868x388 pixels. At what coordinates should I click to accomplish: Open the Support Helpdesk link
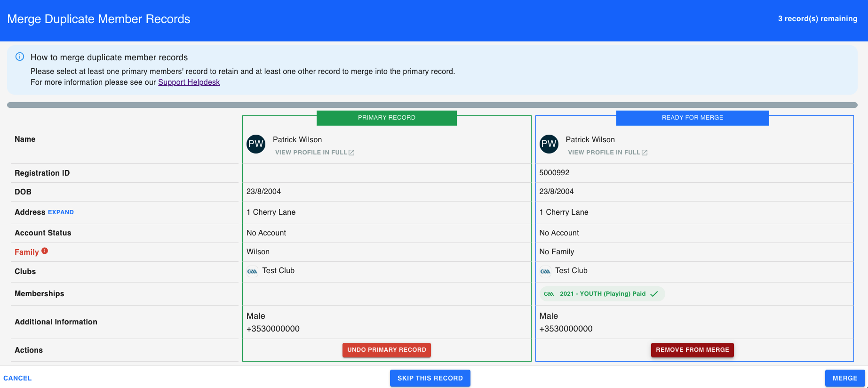(189, 82)
